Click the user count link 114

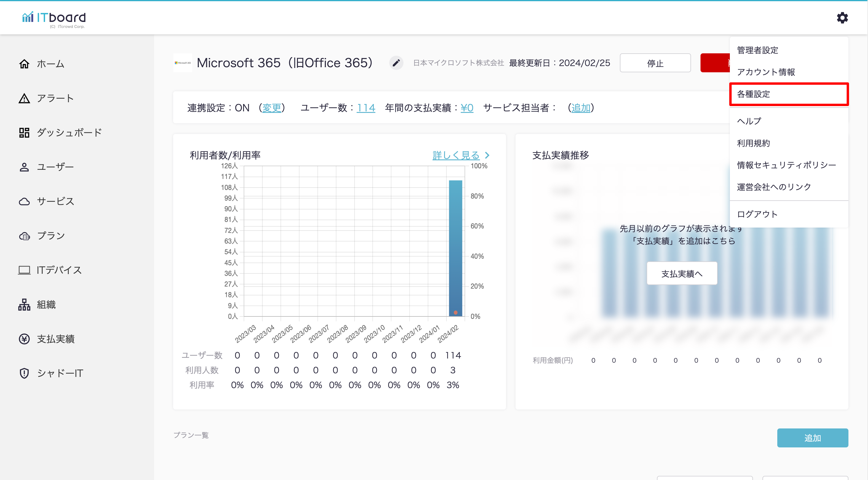[366, 108]
